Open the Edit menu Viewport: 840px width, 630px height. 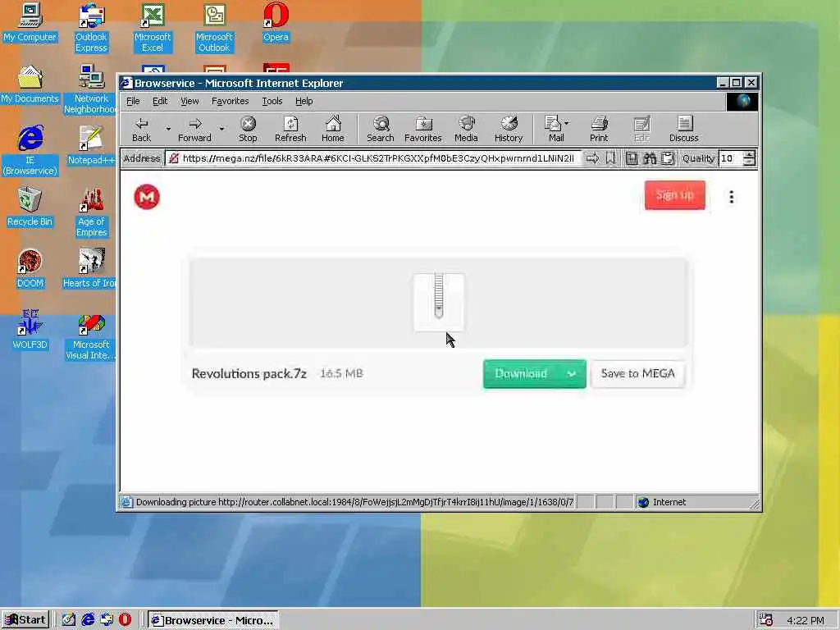[x=160, y=101]
